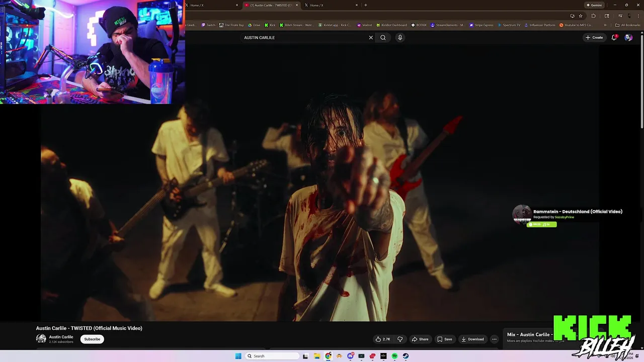Save the video to a playlist
The height and width of the screenshot is (362, 644).
click(x=444, y=339)
